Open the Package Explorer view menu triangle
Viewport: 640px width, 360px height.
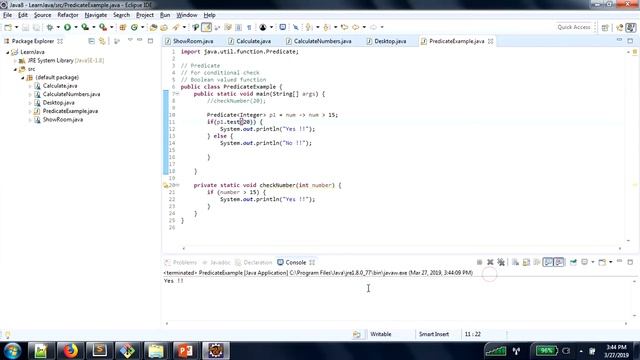[130, 40]
